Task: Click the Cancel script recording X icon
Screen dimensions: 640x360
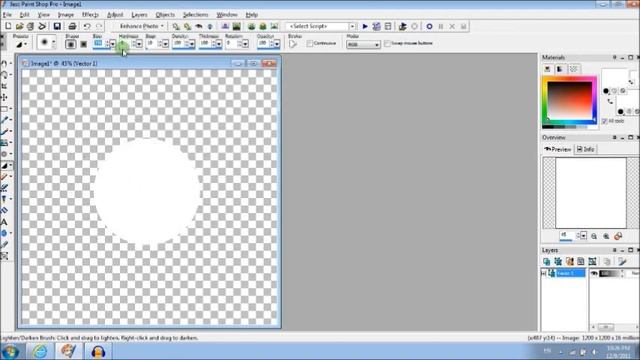Action: (452, 26)
